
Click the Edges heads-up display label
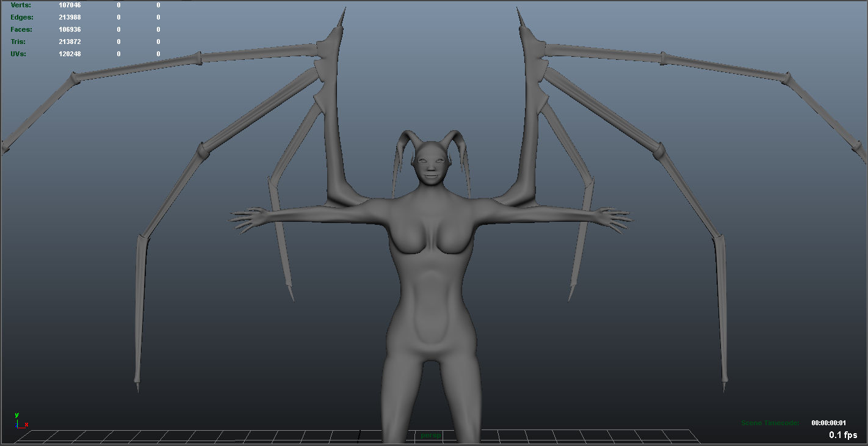point(21,17)
